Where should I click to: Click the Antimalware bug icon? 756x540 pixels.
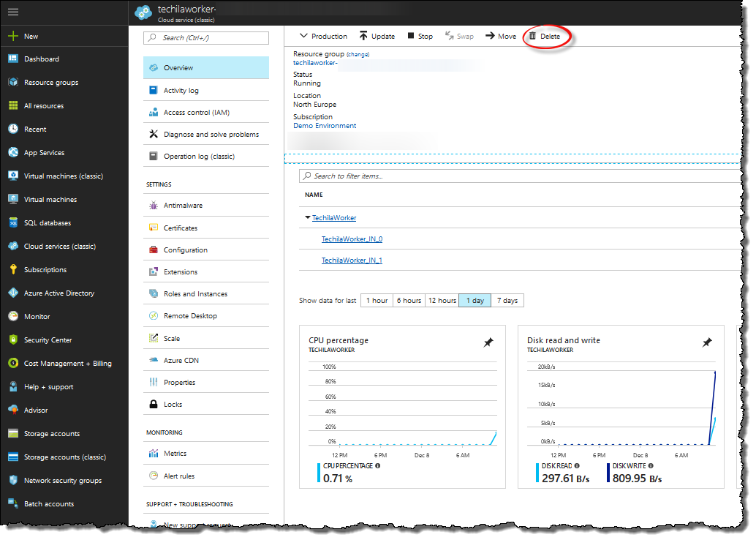(154, 205)
